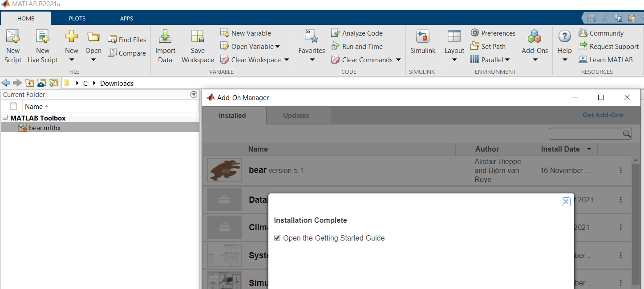Image resolution: width=644 pixels, height=289 pixels.
Task: Go forward using the right arrow
Action: click(17, 83)
